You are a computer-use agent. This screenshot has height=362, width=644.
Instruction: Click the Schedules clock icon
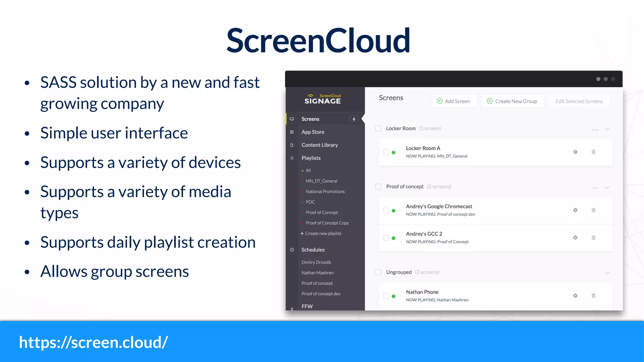(x=292, y=250)
